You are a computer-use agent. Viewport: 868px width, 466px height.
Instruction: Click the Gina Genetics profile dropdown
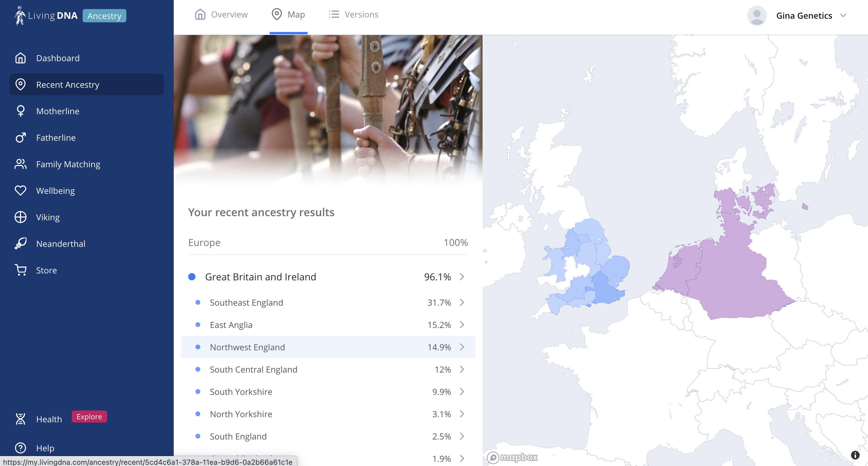(800, 15)
